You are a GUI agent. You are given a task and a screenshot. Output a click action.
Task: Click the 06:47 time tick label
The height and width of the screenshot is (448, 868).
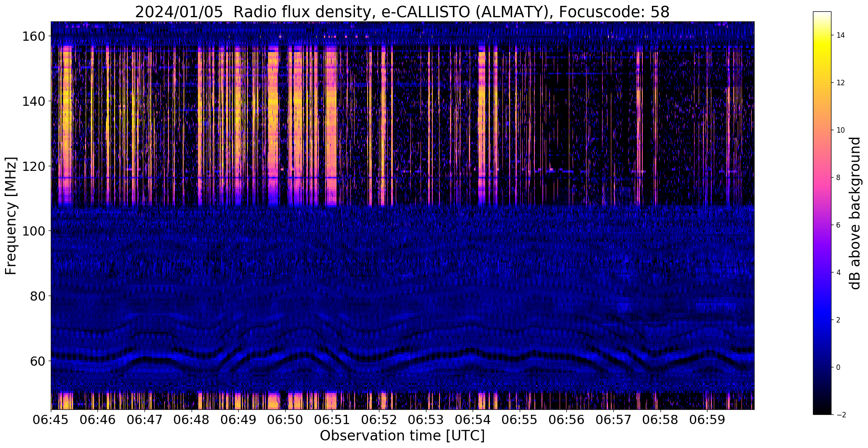click(x=145, y=420)
